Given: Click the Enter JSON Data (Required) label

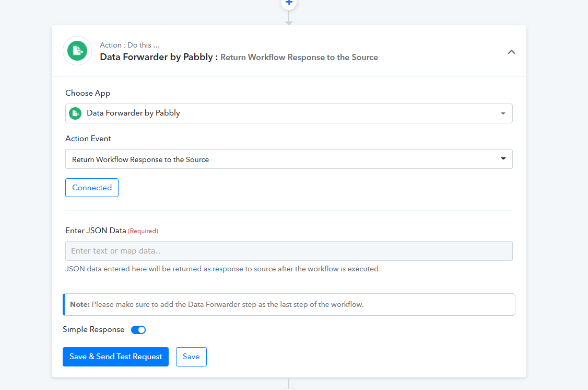Looking at the screenshot, I should pos(111,231).
